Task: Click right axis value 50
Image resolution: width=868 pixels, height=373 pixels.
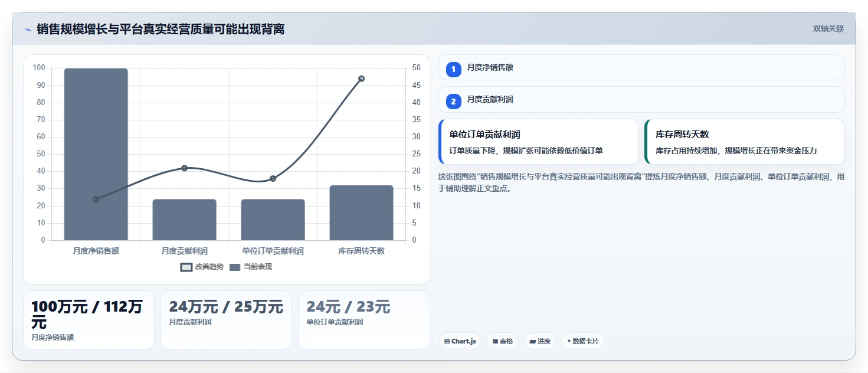Action: pos(416,68)
